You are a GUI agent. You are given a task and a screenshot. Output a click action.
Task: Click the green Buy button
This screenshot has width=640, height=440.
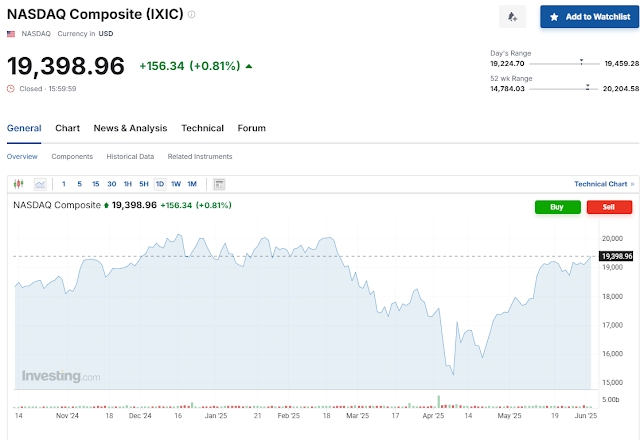click(x=558, y=207)
